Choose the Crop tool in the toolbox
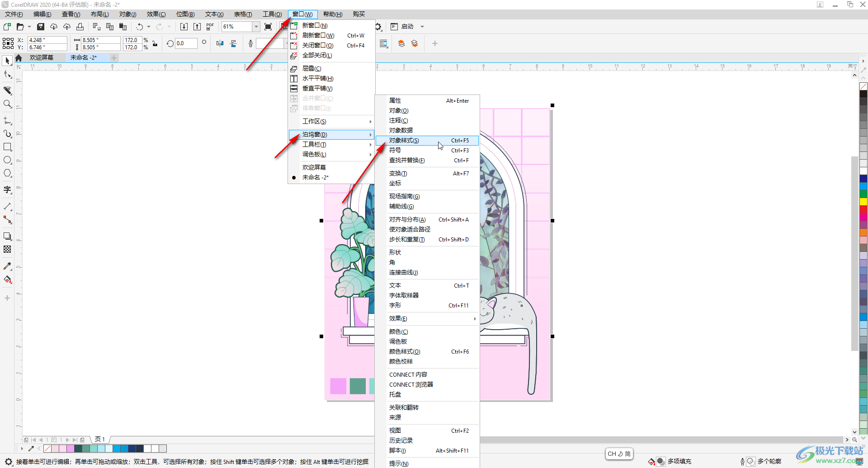Screen dimensions: 868x468 (x=7, y=90)
